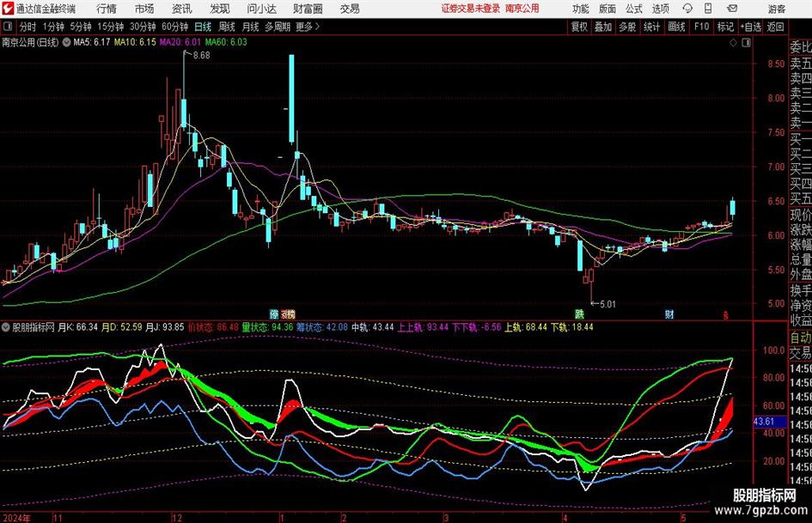812x523 pixels.
Task: Open the 发现 menu
Action: coord(220,9)
